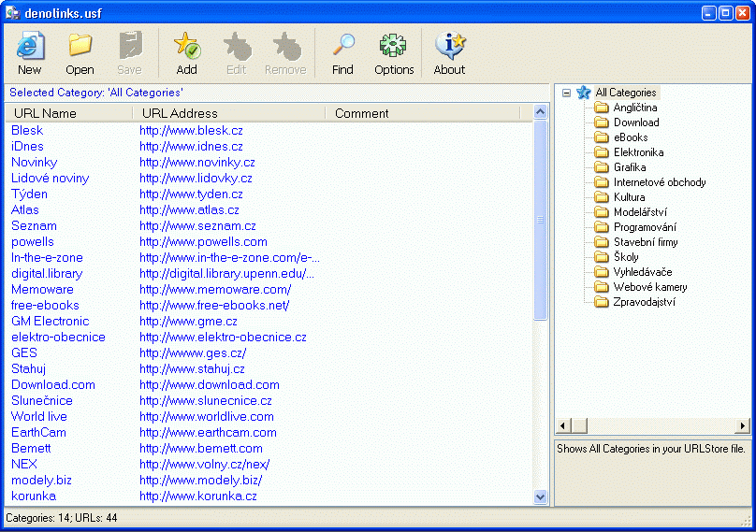Click the Comment column header
Image resolution: width=756 pixels, height=532 pixels.
click(x=423, y=113)
